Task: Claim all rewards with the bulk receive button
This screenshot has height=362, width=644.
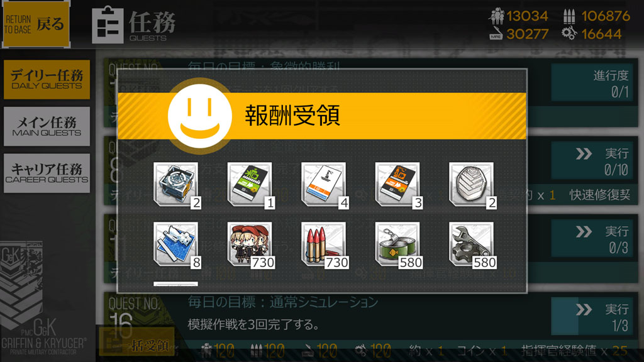Action: (x=136, y=343)
